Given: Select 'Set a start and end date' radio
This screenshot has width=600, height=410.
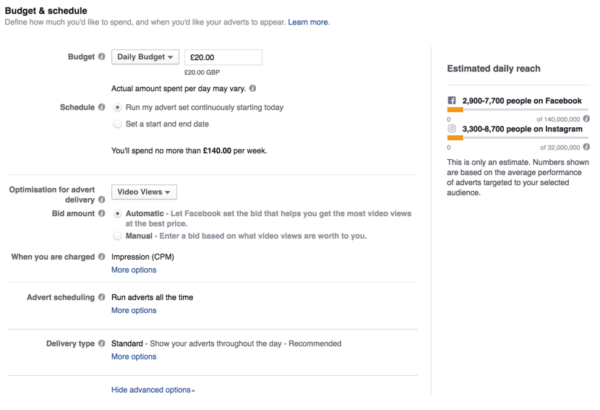Looking at the screenshot, I should (117, 124).
